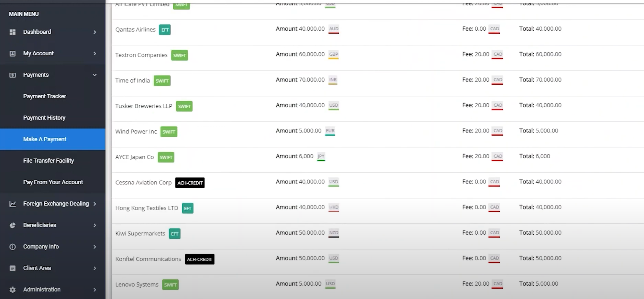Expand the Administration submenu chevron
The width and height of the screenshot is (644, 299).
point(95,290)
